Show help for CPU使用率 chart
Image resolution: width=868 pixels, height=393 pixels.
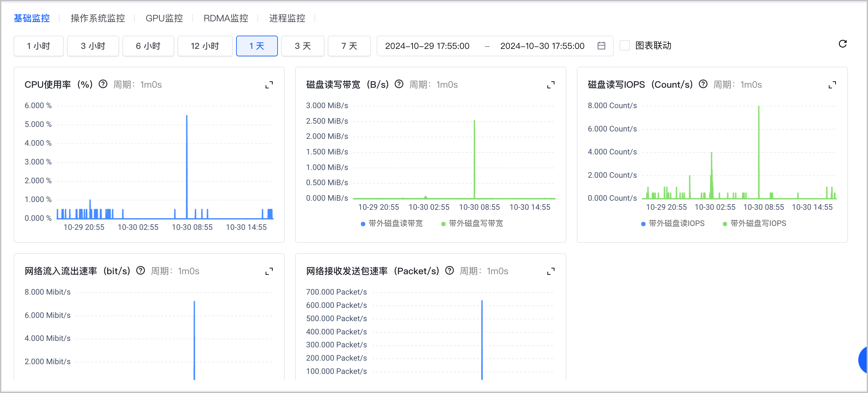point(103,84)
